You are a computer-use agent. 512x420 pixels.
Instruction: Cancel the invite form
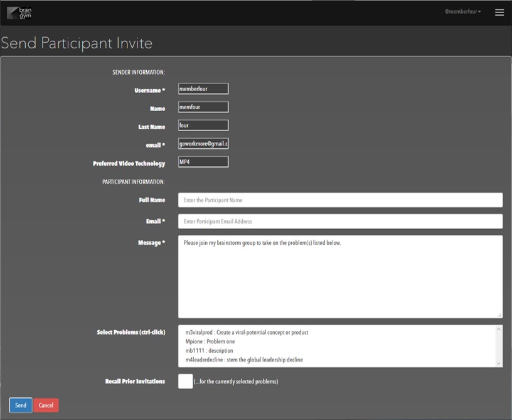pyautogui.click(x=46, y=406)
